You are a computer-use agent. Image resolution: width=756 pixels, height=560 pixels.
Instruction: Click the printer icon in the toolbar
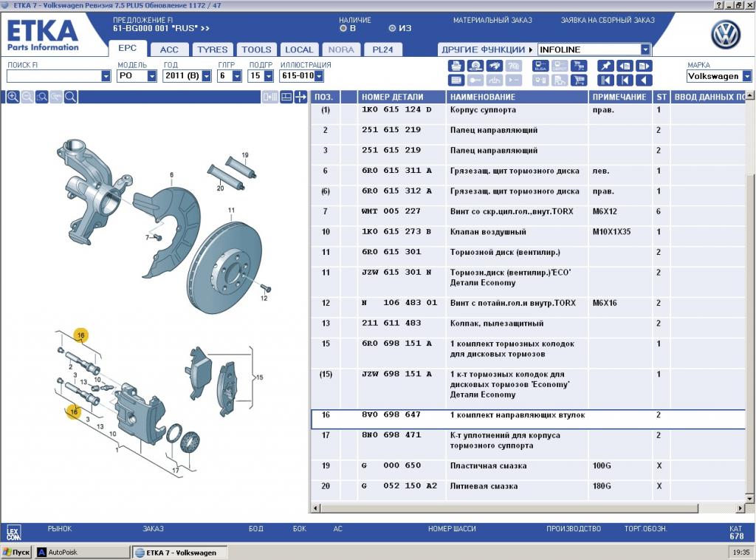point(456,66)
